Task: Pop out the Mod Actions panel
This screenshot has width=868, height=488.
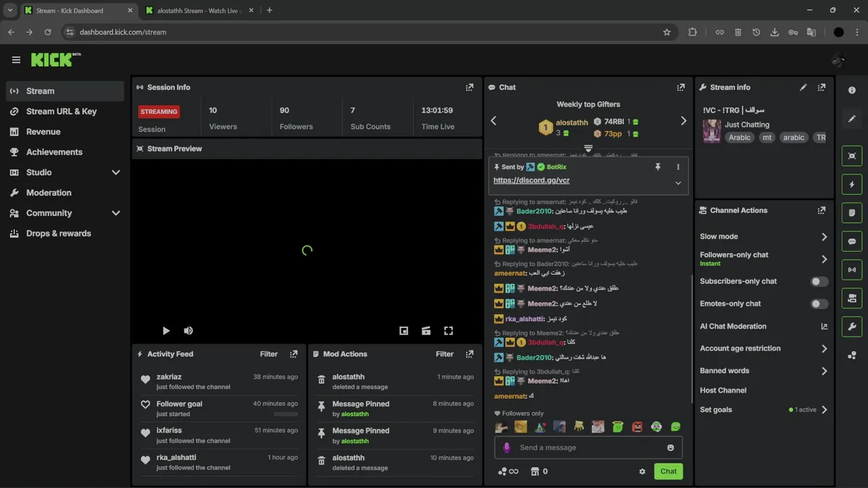Action: tap(469, 354)
